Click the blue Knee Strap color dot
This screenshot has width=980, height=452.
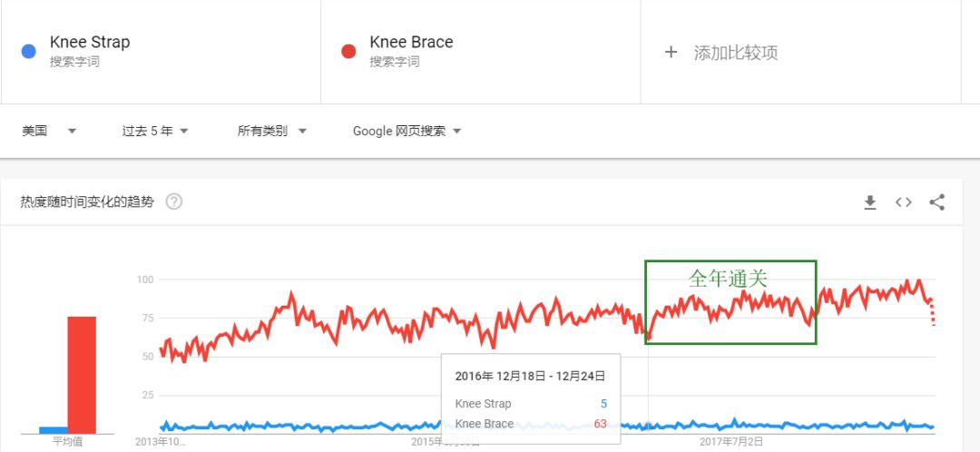(28, 52)
